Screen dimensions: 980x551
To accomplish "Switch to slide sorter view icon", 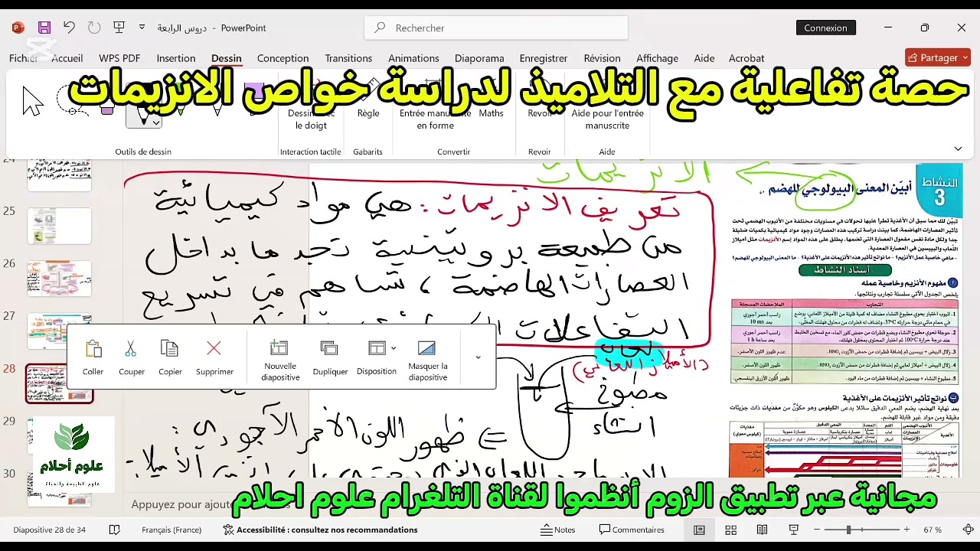I will point(730,530).
